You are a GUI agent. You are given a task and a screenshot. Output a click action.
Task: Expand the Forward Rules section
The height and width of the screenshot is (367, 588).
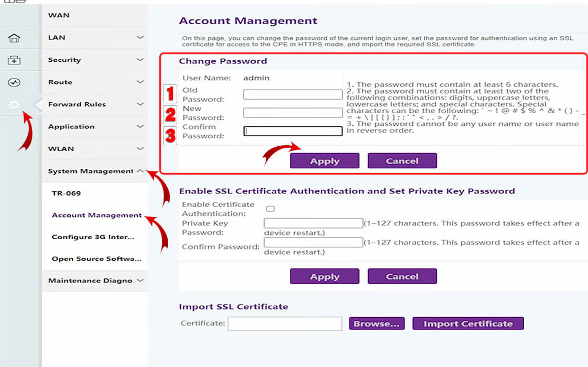click(x=94, y=104)
